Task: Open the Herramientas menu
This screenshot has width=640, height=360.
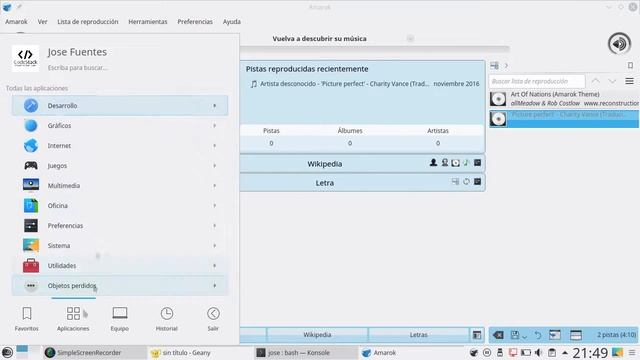Action: click(x=148, y=22)
